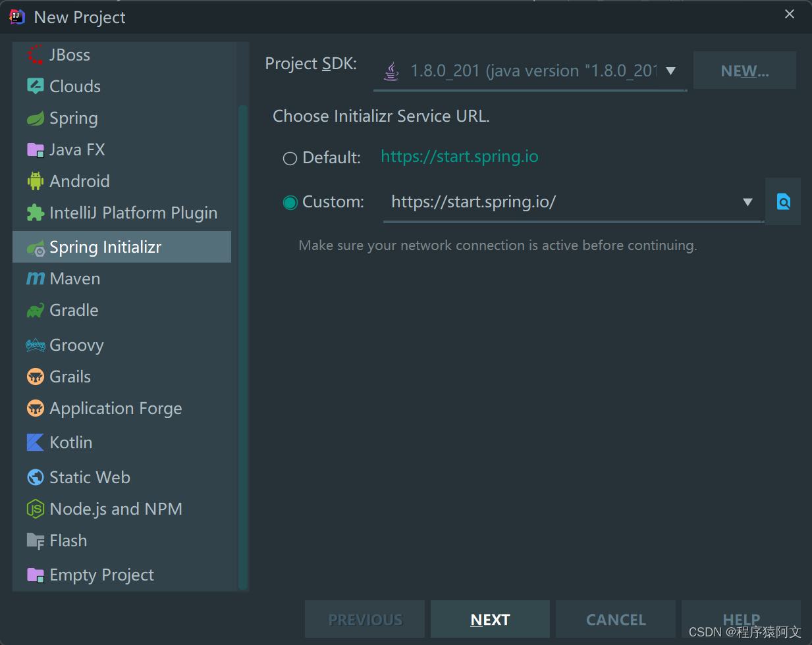Open the https://start.spring.io link

459,157
